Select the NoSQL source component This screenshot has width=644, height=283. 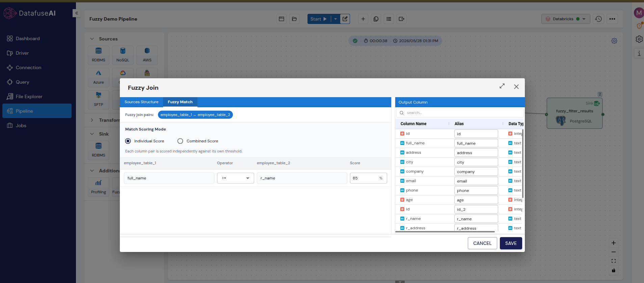(x=123, y=55)
